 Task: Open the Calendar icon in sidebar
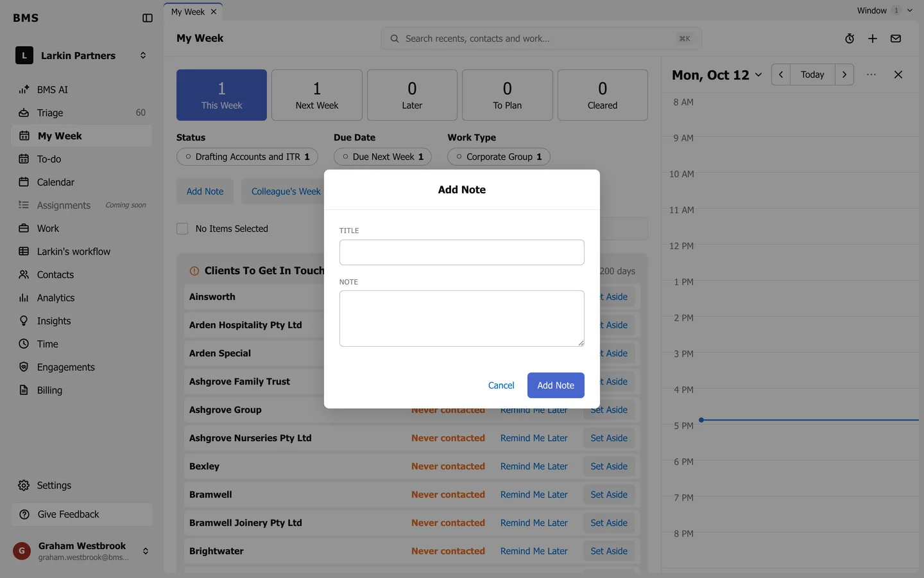24,182
